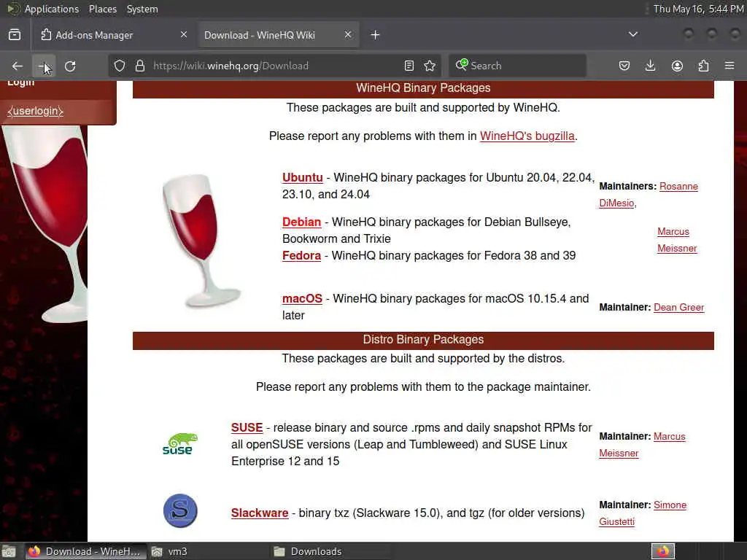The height and width of the screenshot is (560, 747).
Task: Open tracking protection shield icon
Action: (x=120, y=66)
